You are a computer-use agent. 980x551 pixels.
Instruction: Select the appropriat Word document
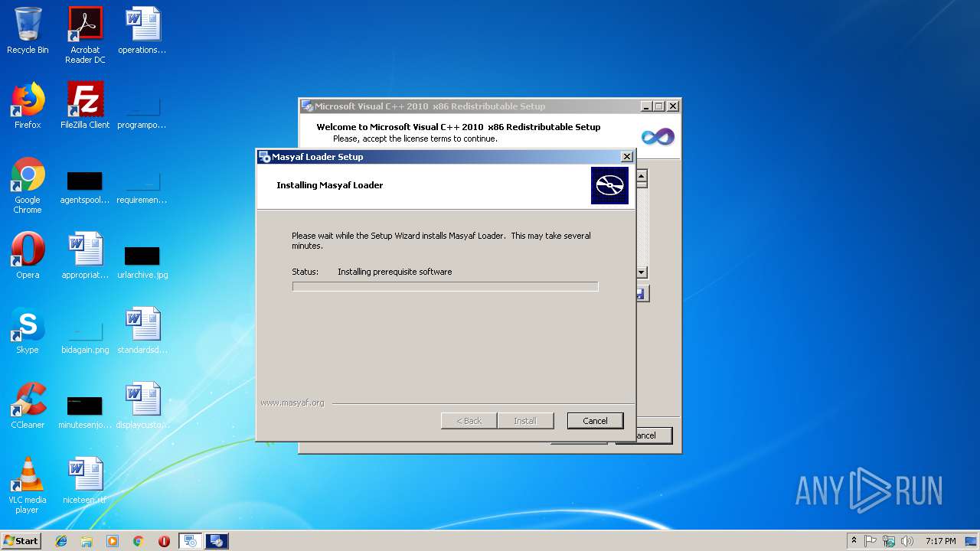pos(85,256)
